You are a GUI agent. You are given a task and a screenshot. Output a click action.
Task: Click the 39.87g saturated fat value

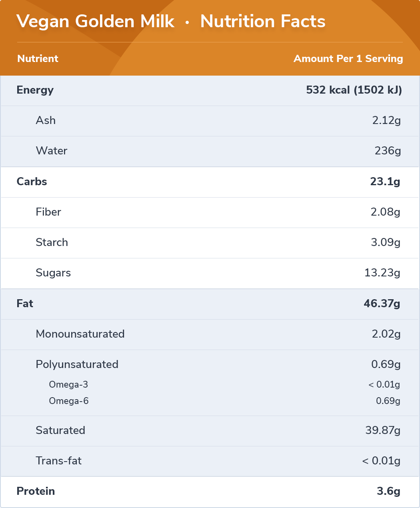(x=382, y=430)
